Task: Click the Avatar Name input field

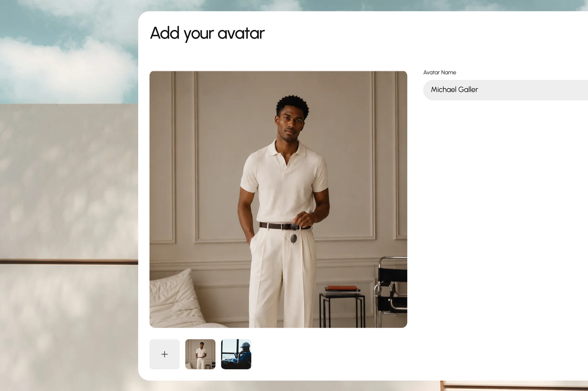Action: pos(506,90)
